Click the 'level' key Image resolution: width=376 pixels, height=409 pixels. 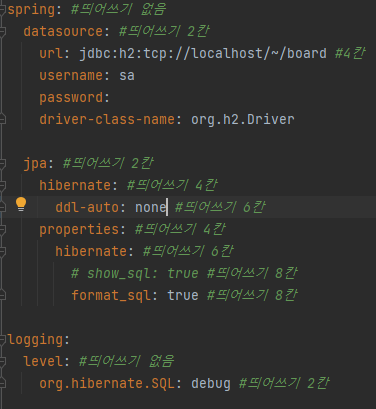[43, 362]
